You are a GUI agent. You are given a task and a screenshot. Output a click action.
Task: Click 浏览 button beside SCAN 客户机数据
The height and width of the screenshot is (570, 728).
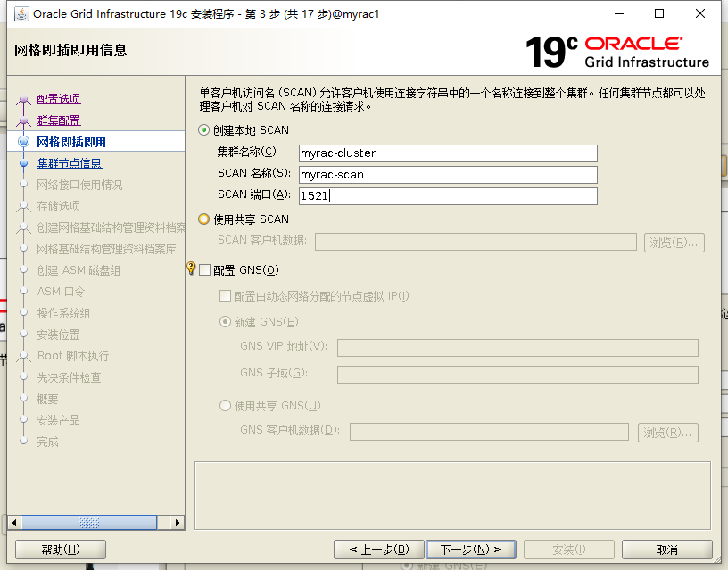tap(674, 243)
